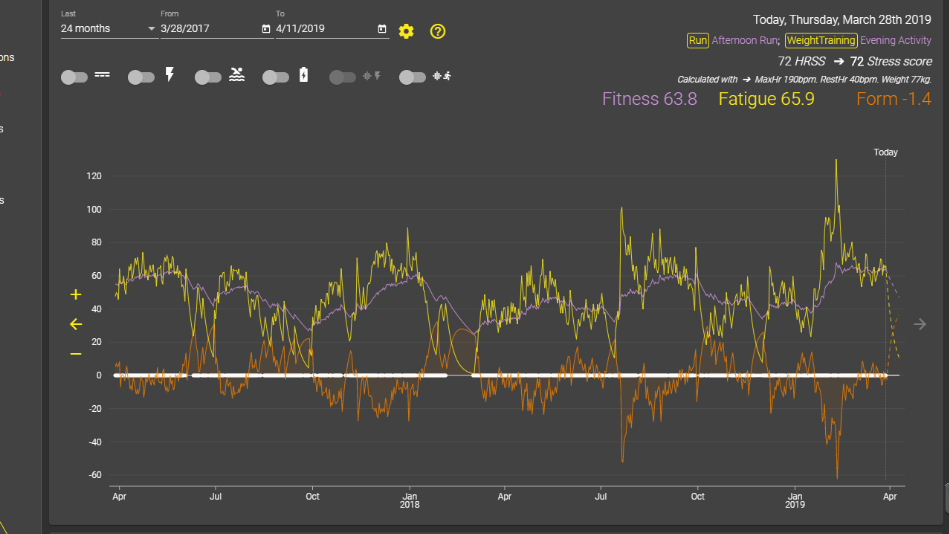Image resolution: width=949 pixels, height=534 pixels.
Task: Open the Evening Activity link
Action: (896, 41)
